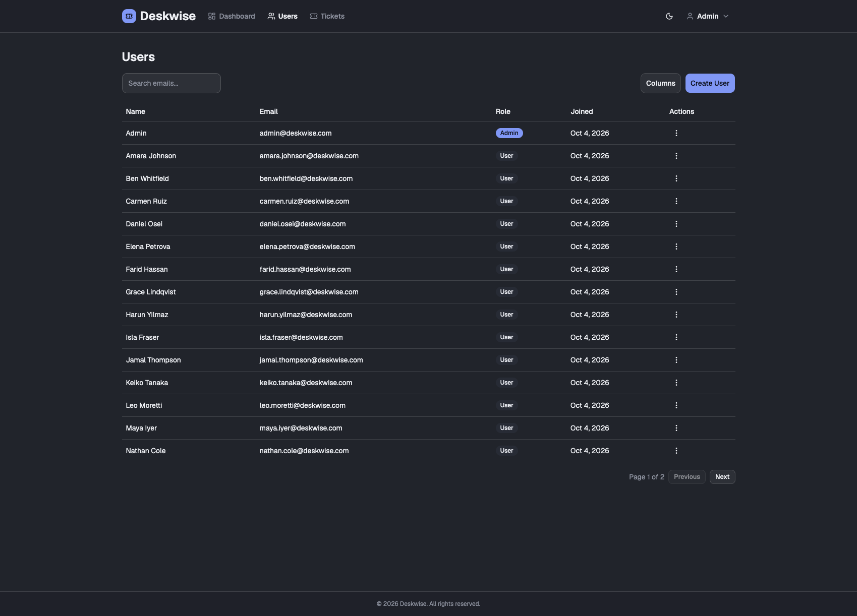This screenshot has width=857, height=616.
Task: Go to the Dashboard nav tab
Action: coord(232,16)
